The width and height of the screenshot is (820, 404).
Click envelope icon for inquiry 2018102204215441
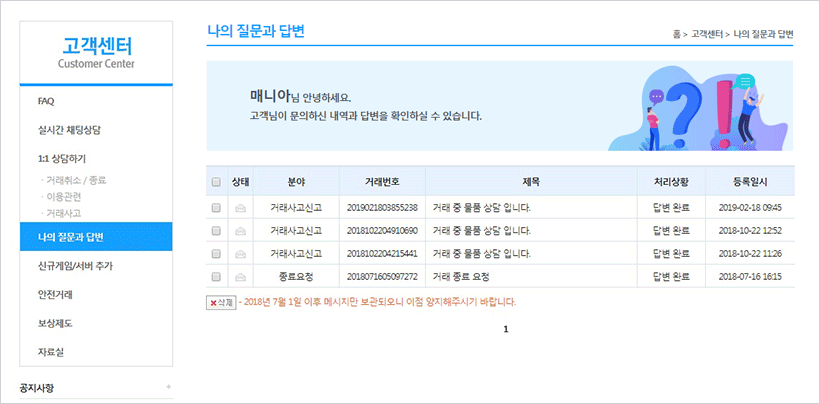coord(240,254)
